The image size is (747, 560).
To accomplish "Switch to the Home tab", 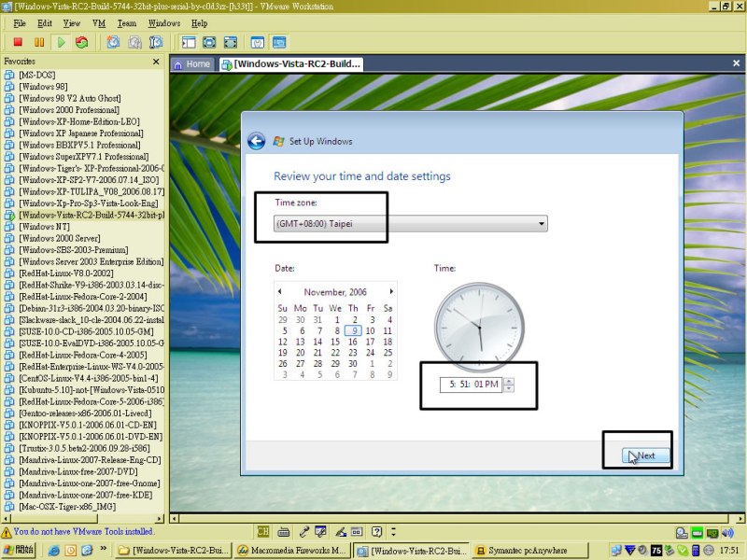I will click(x=192, y=64).
